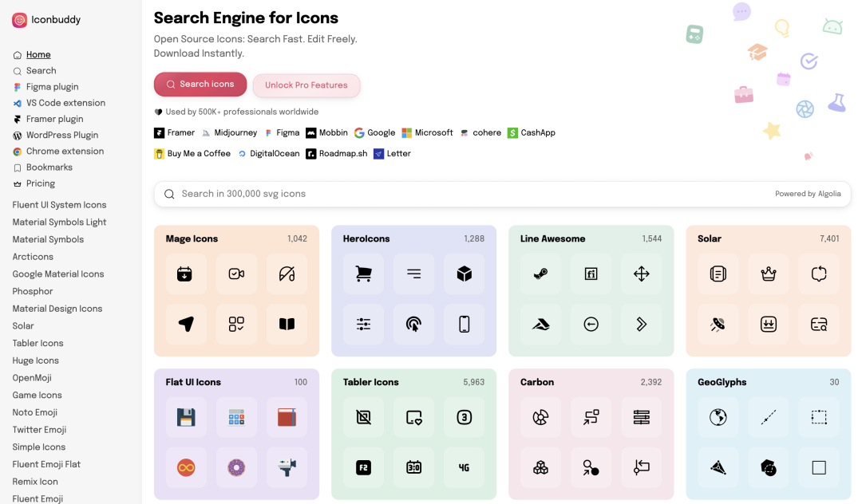Click the infinity icon in Flat UI Icons
The height and width of the screenshot is (504, 862).
coord(186,468)
